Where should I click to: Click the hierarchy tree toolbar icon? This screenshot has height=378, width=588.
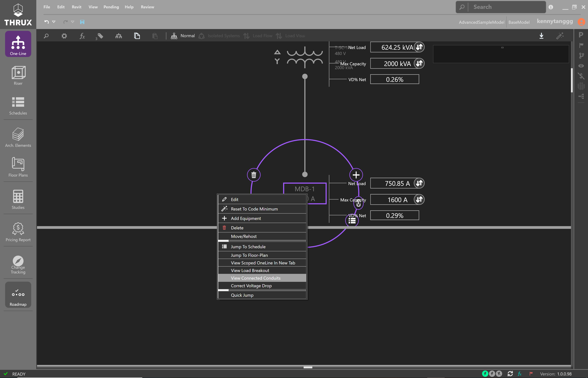119,36
